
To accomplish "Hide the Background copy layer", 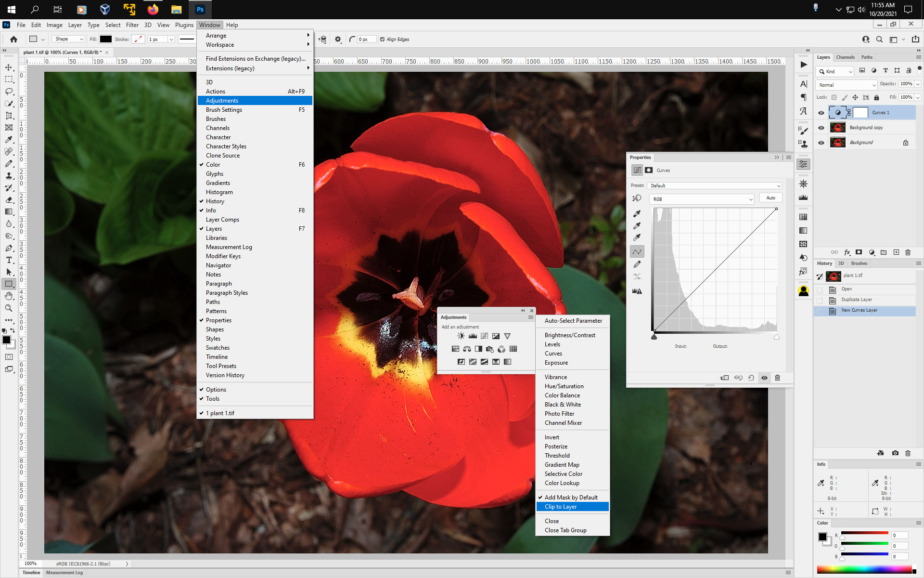I will (x=821, y=127).
